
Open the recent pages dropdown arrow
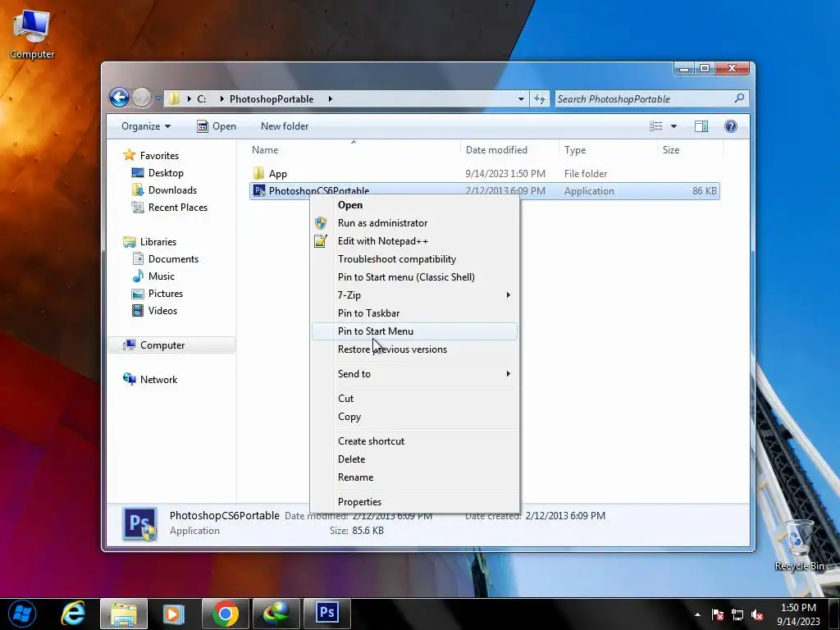click(158, 98)
